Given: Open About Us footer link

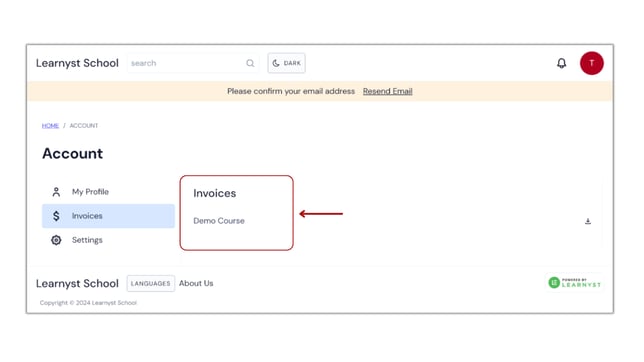Looking at the screenshot, I should coord(196,284).
